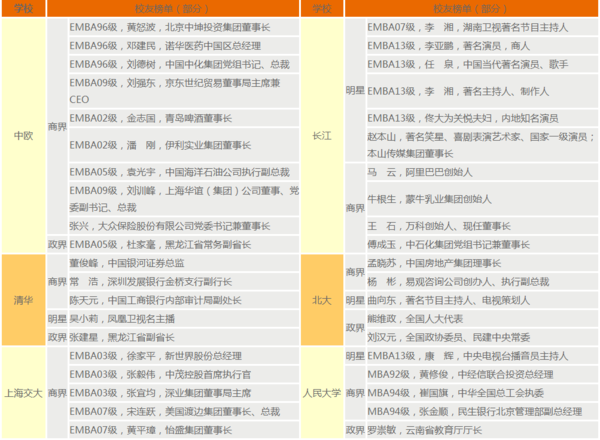Select the row for 徐家平, 新世界股份总经理

point(184,356)
